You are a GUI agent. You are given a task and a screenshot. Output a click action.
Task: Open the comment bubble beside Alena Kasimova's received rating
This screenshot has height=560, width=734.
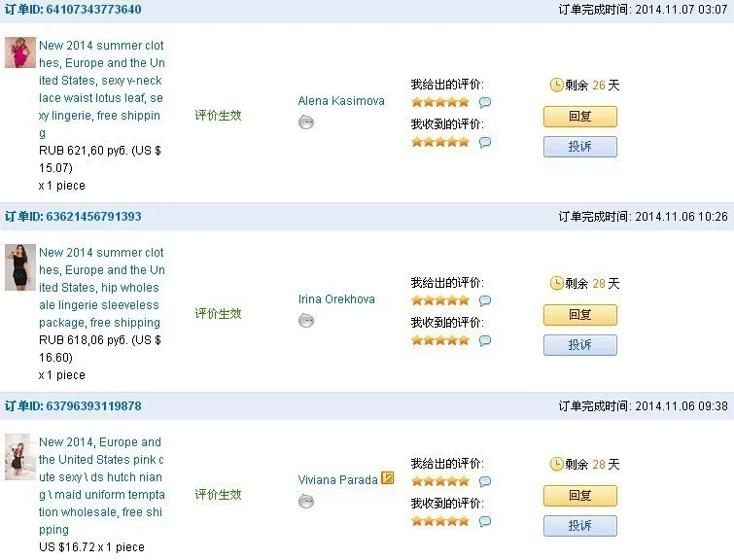pyautogui.click(x=485, y=142)
